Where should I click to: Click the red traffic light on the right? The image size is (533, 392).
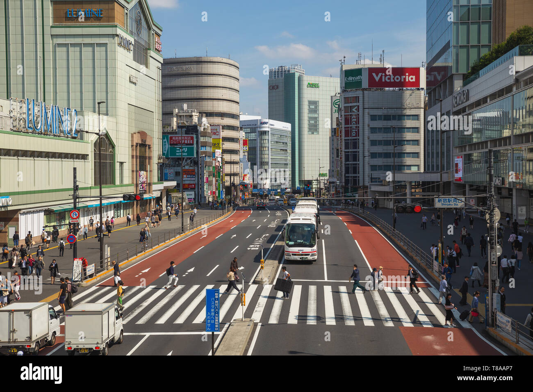tap(408, 209)
